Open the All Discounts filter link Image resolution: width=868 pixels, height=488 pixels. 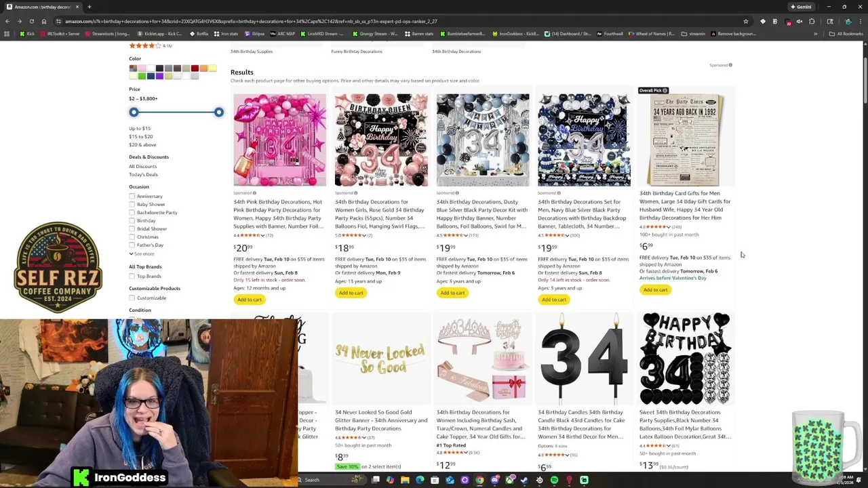tap(142, 167)
